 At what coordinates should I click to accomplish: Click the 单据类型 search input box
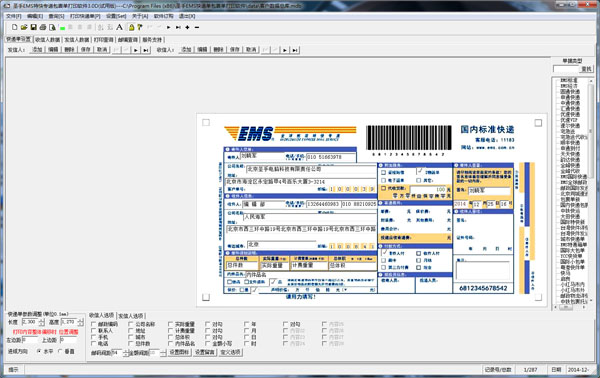(x=566, y=69)
